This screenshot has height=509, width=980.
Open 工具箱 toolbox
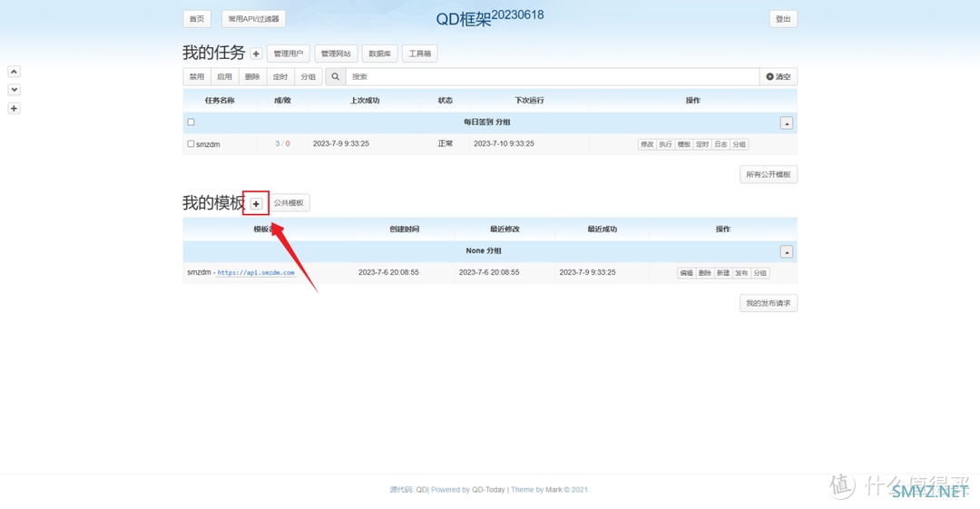tap(419, 54)
